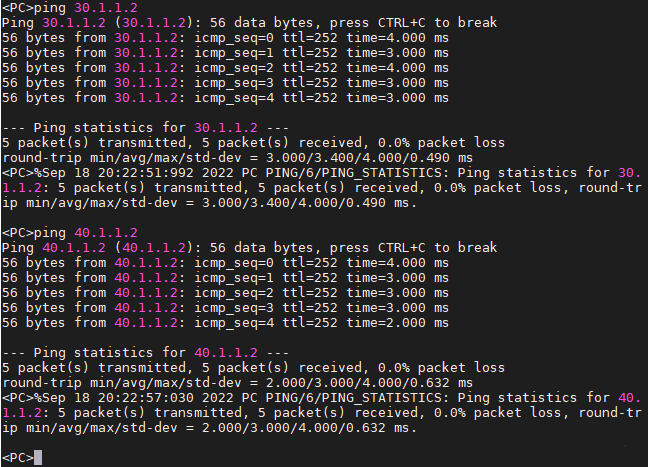The height and width of the screenshot is (467, 649).
Task: Click first '5 packet(s) transmitted' summary line
Action: pos(253,143)
